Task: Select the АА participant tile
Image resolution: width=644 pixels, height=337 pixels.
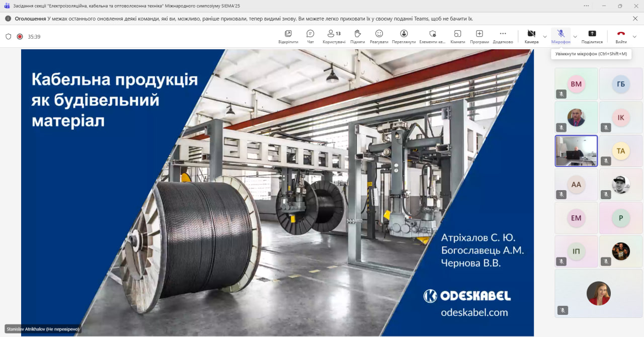Action: point(576,184)
